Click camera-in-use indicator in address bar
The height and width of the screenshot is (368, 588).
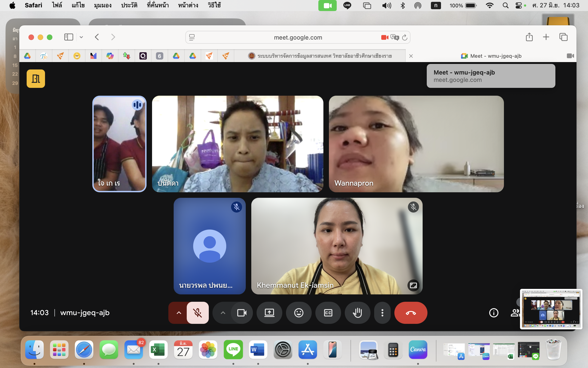[x=385, y=37]
